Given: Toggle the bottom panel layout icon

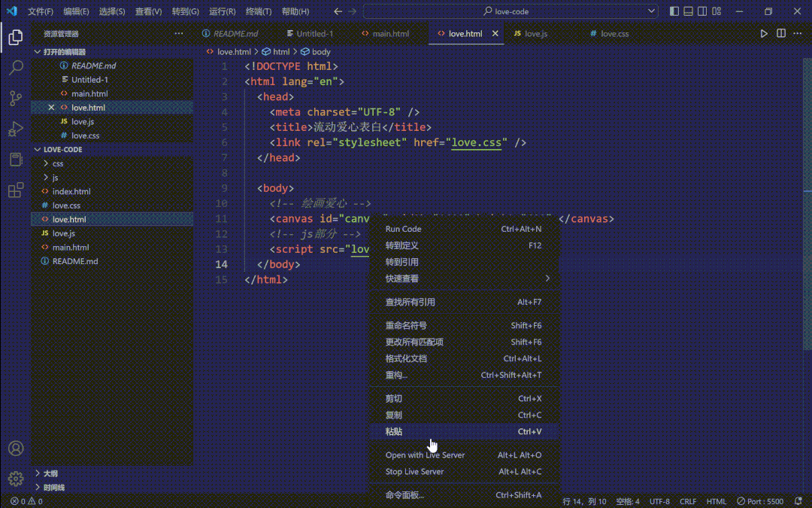Looking at the screenshot, I should click(688, 11).
